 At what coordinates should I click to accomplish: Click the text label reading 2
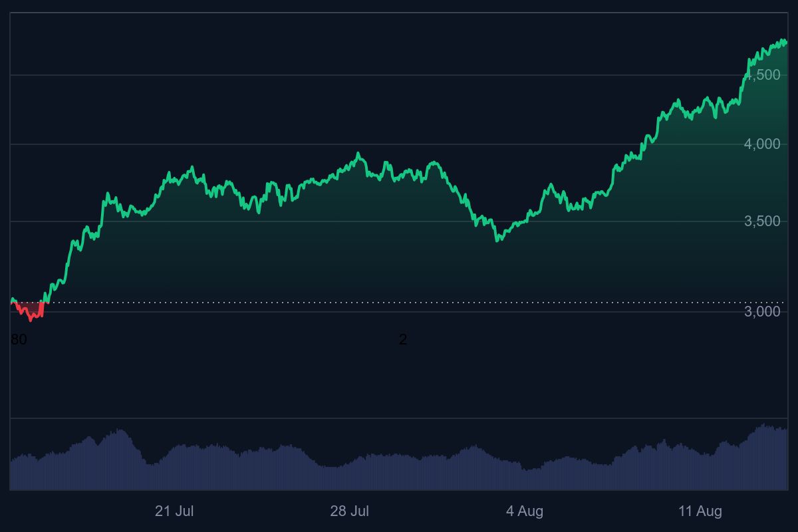(402, 340)
